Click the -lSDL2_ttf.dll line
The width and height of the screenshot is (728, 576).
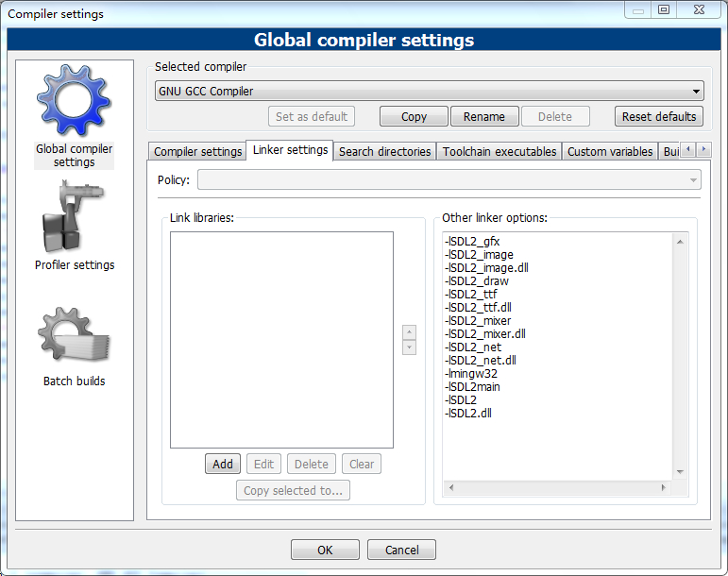(478, 308)
